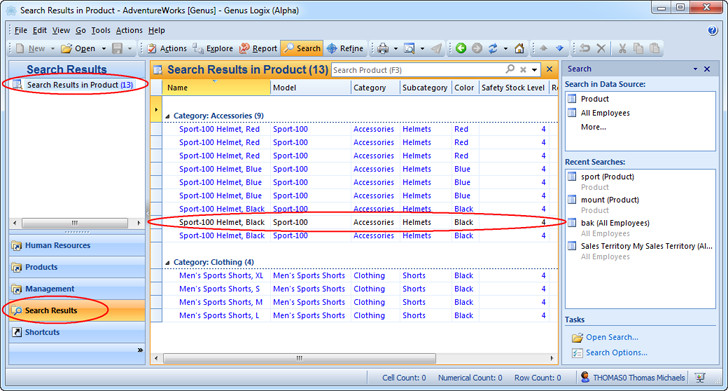Open the View menu
The width and height of the screenshot is (728, 391).
coord(61,30)
